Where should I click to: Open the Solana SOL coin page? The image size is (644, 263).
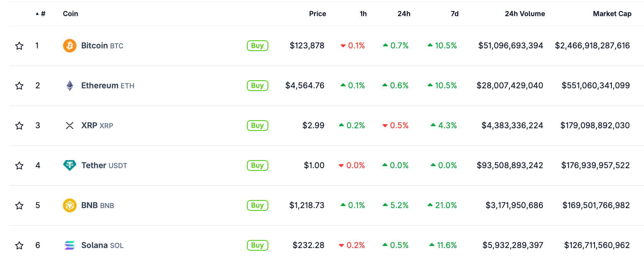pyautogui.click(x=102, y=245)
